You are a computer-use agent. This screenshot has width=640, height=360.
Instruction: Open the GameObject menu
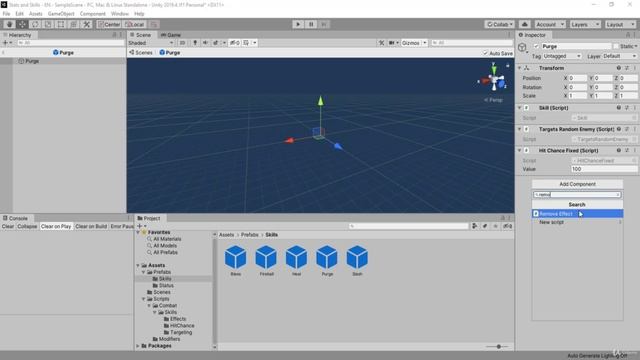(61, 14)
